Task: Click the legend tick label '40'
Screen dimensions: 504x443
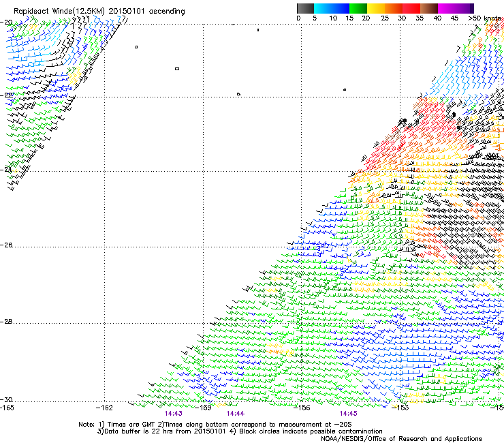Action: point(437,18)
